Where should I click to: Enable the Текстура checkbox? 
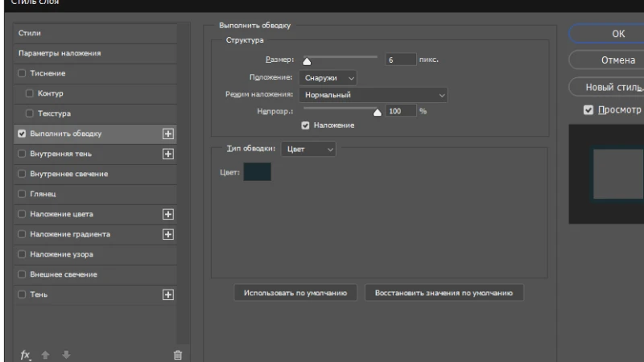30,113
